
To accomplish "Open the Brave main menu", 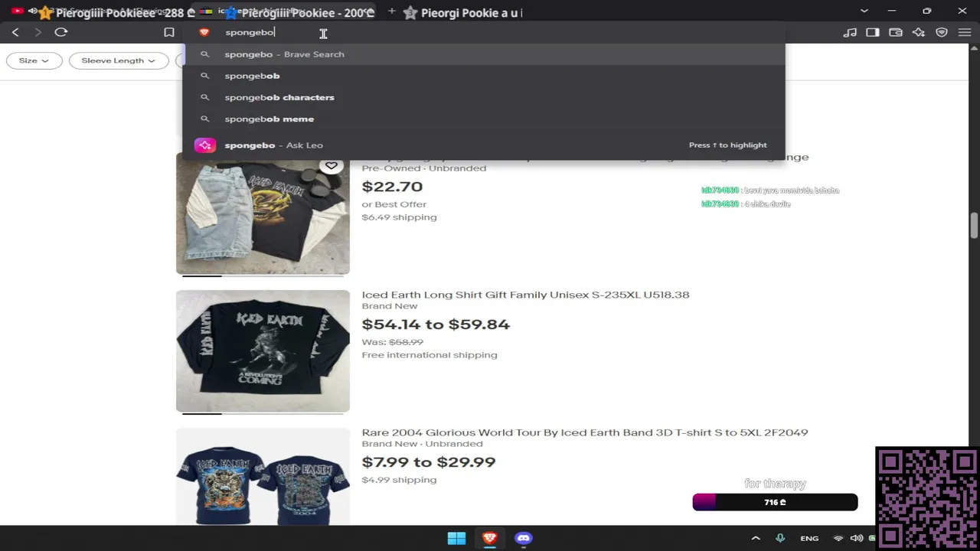I will pyautogui.click(x=965, y=32).
